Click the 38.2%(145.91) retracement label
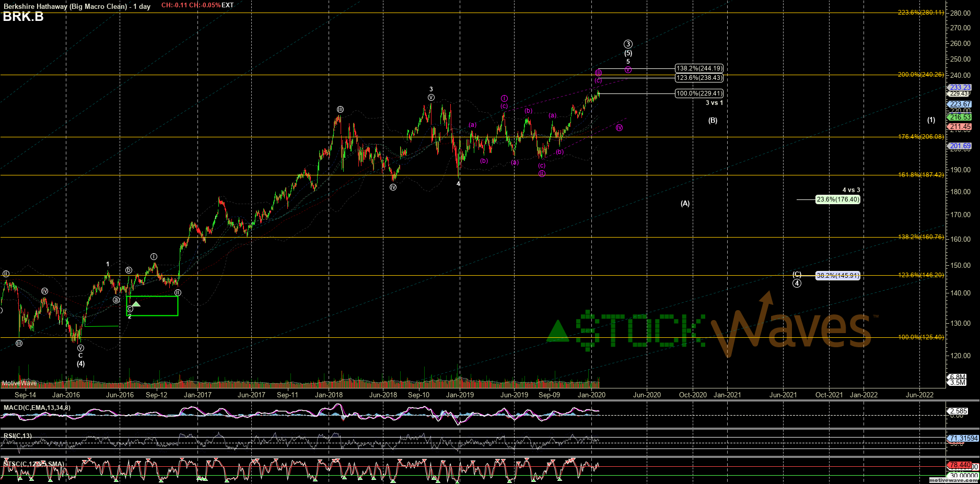Viewport: 980px width, 484px height. pyautogui.click(x=838, y=276)
